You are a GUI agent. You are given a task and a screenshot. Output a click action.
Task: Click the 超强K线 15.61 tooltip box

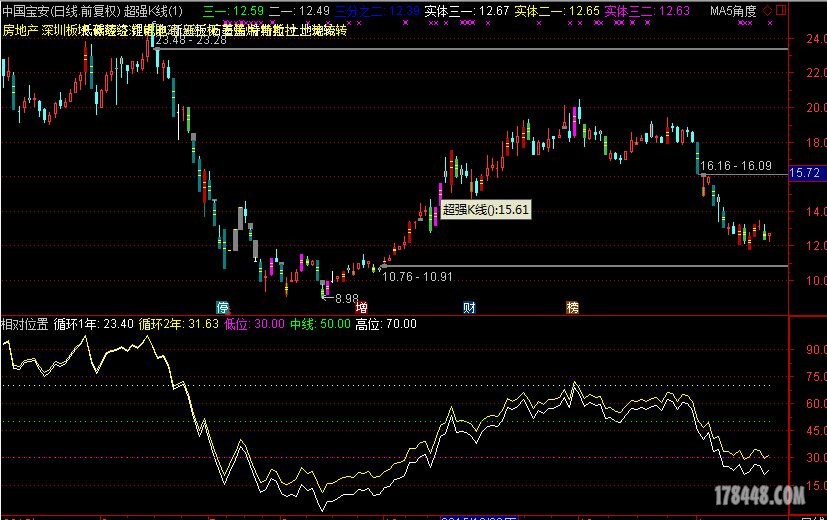point(486,210)
